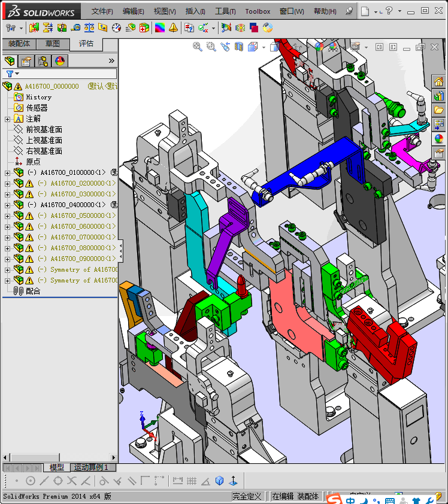Click the Section View icon
Image resolution: width=448 pixels, height=504 pixels.
[x=239, y=47]
